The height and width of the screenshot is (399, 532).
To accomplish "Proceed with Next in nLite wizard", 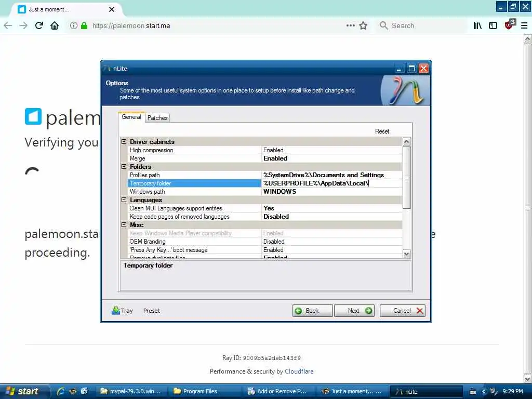I will (x=354, y=311).
